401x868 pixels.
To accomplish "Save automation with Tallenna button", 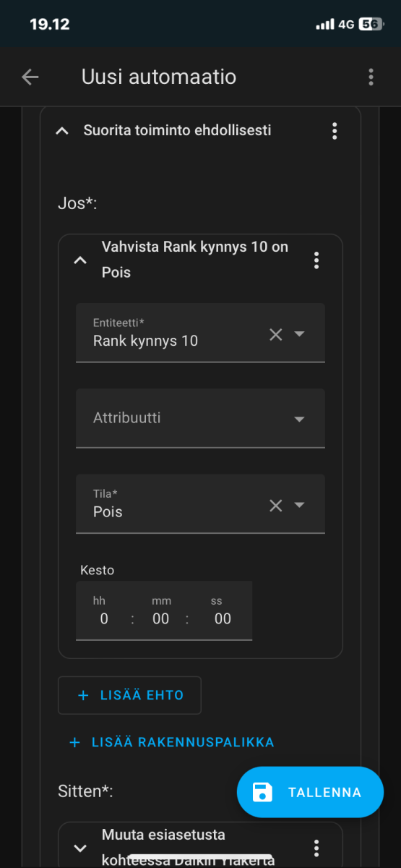I will 310,792.
